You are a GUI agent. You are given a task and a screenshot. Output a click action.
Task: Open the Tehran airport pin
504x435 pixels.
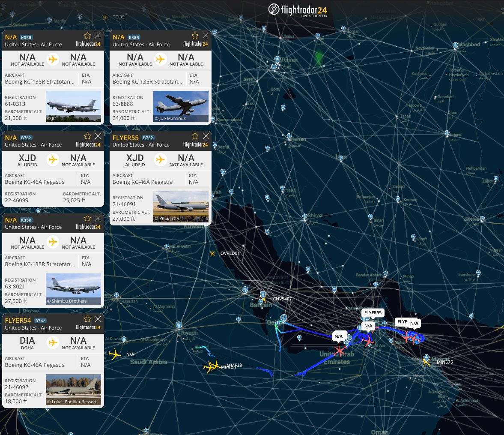277,60
